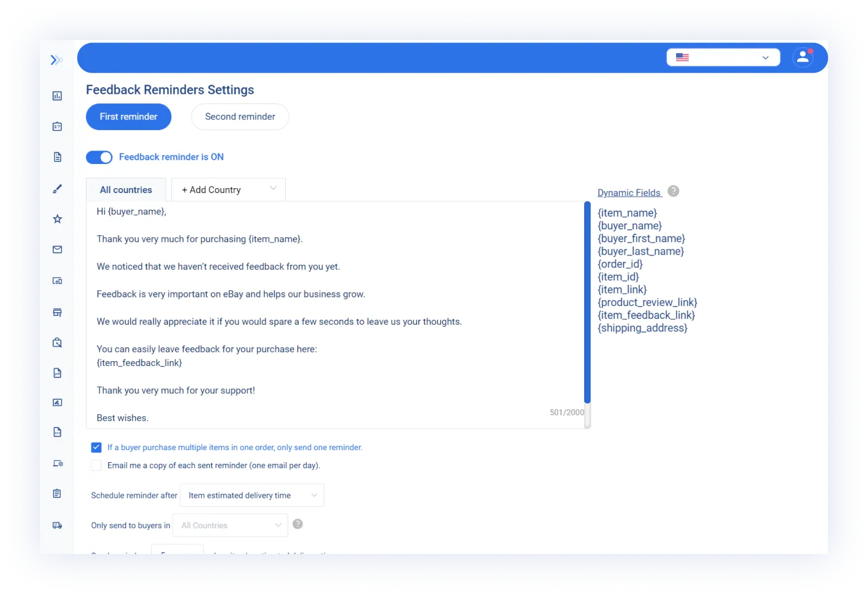868x594 pixels.
Task: Open the document list sidebar icon
Action: pyautogui.click(x=58, y=157)
